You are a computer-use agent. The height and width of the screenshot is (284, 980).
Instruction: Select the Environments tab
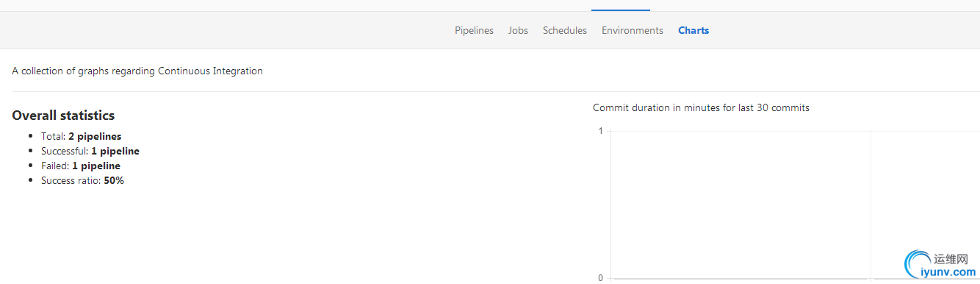tap(633, 30)
